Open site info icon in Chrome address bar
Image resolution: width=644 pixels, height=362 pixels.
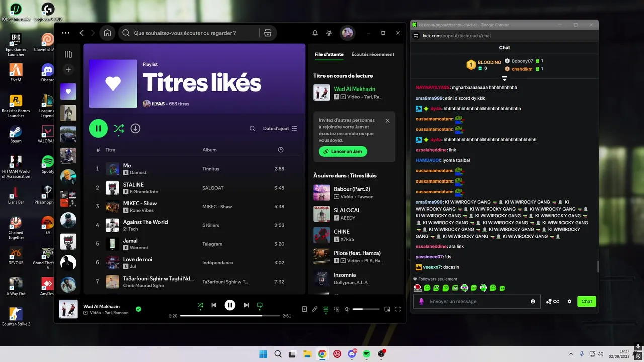416,36
